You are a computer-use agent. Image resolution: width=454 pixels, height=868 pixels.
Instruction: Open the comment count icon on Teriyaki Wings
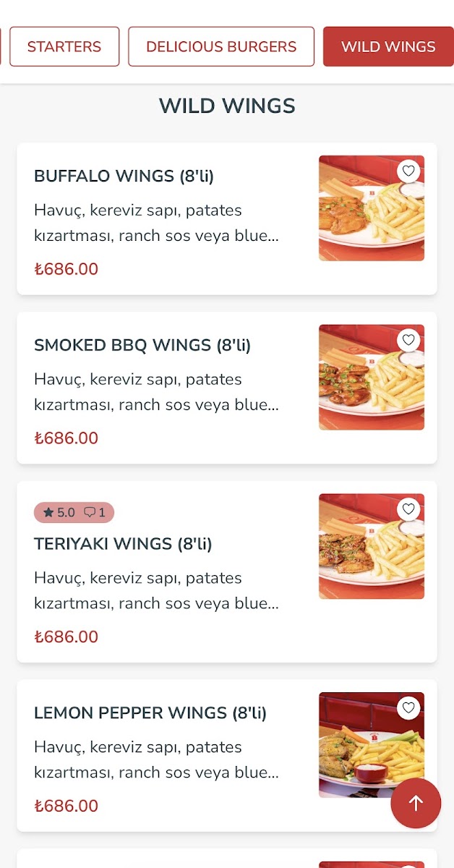(x=95, y=513)
